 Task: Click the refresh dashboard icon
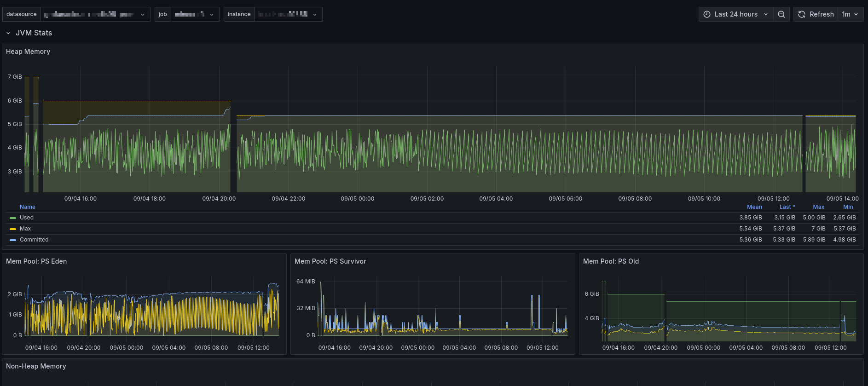click(802, 14)
